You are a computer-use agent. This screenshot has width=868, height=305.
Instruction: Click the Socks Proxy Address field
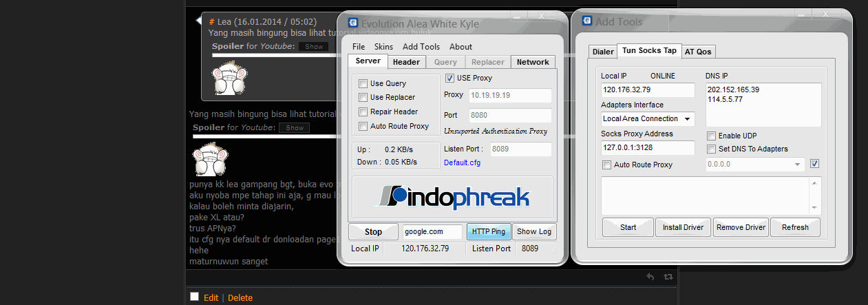click(648, 147)
